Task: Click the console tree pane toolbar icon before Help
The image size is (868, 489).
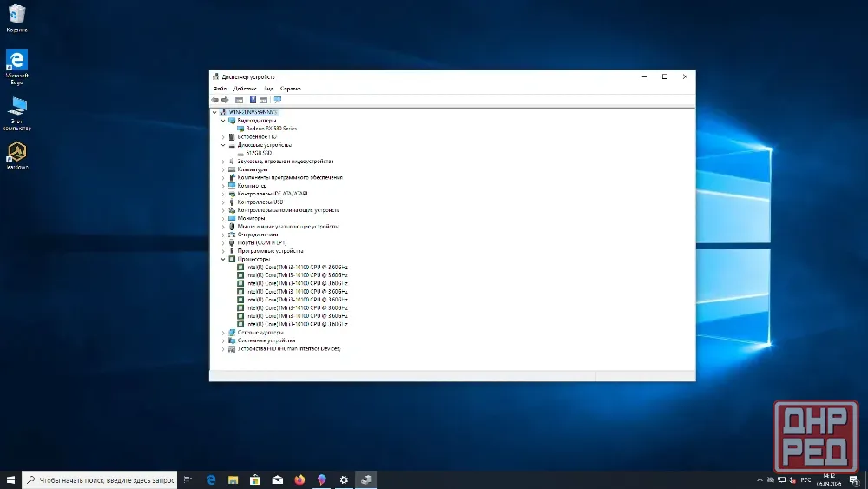Action: point(240,100)
